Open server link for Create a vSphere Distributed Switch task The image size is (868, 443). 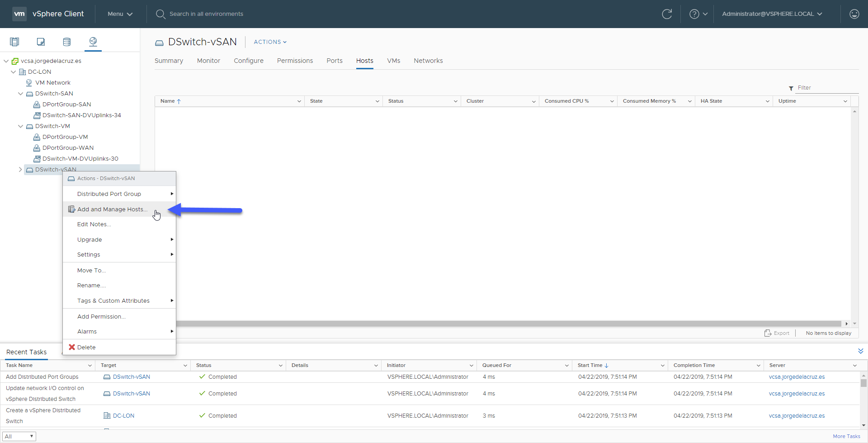(x=797, y=416)
